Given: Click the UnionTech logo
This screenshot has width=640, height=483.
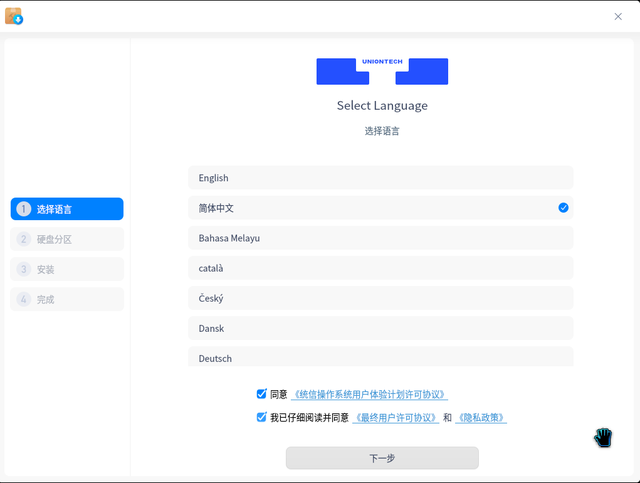Looking at the screenshot, I should (x=382, y=71).
